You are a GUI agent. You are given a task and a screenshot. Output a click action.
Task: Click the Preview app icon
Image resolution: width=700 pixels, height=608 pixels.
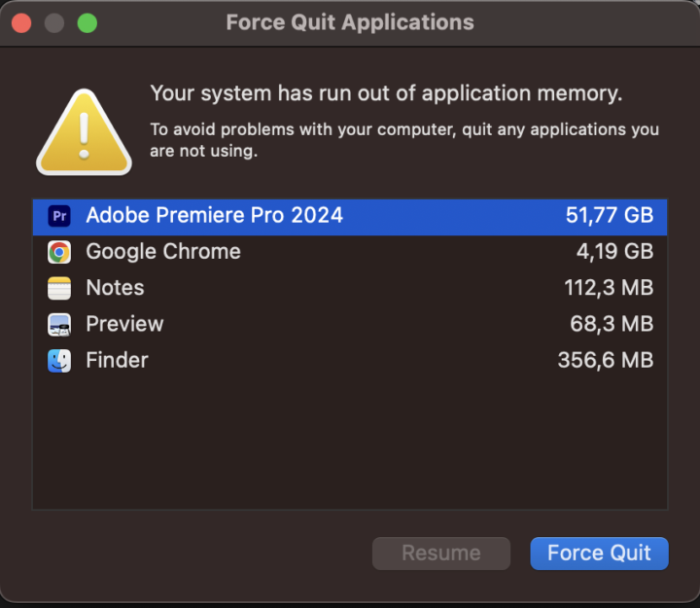(59, 324)
